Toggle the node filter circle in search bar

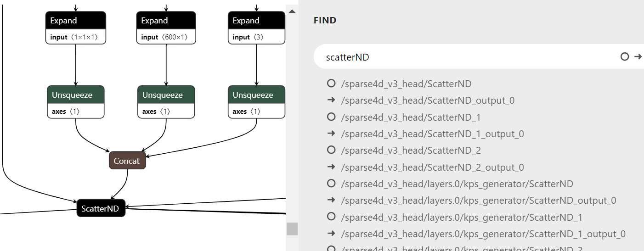pyautogui.click(x=624, y=57)
